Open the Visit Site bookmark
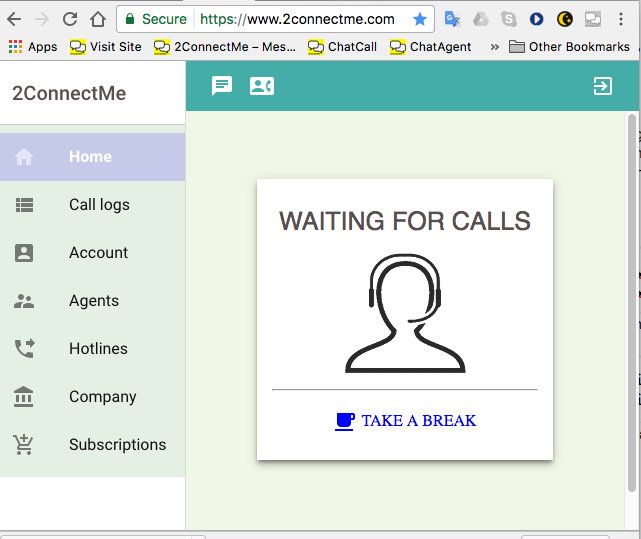The image size is (641, 539). tap(105, 47)
